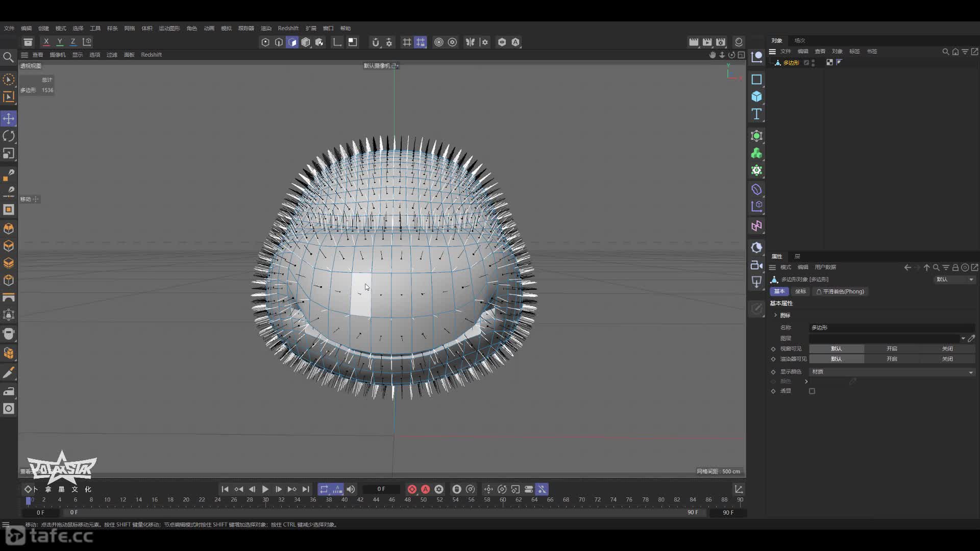Open the 运动图形 main menu
This screenshot has width=980, height=551.
click(169, 29)
